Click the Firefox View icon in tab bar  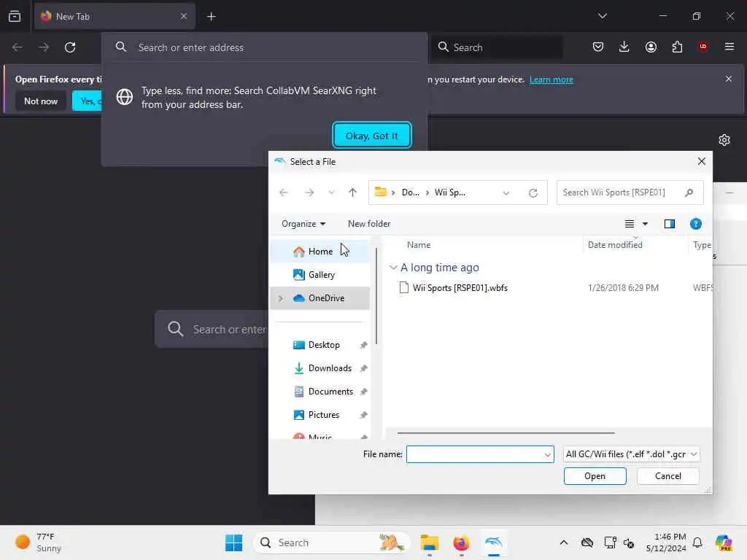(15, 16)
